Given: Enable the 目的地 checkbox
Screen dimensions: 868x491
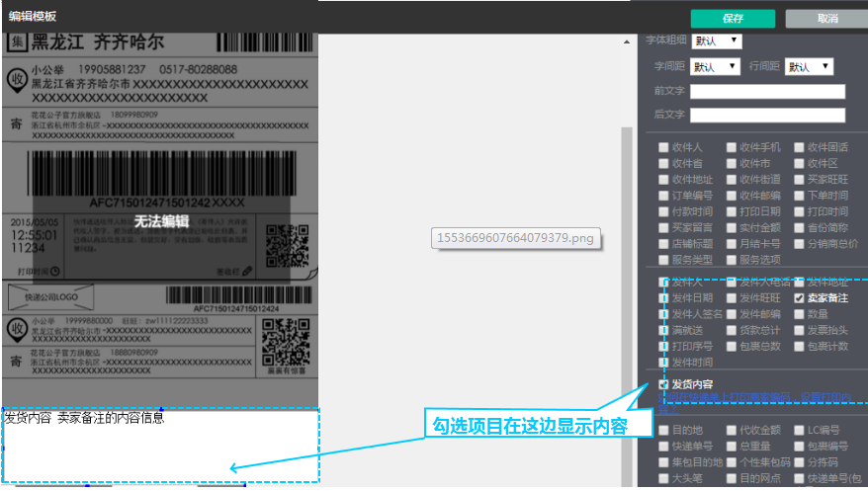Looking at the screenshot, I should [663, 430].
